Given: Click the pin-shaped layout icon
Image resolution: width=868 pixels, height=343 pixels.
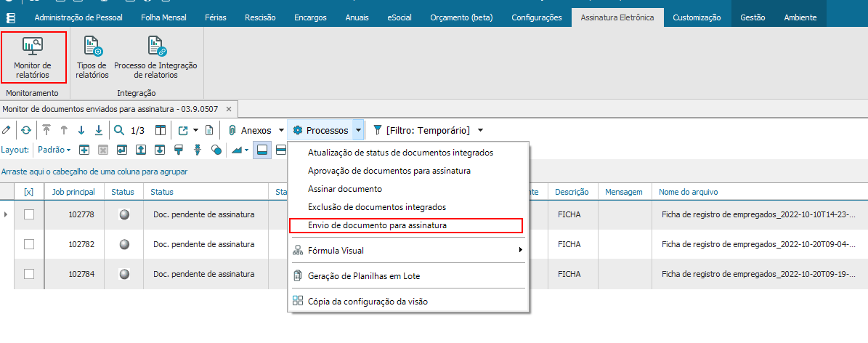Looking at the screenshot, I should click(197, 149).
